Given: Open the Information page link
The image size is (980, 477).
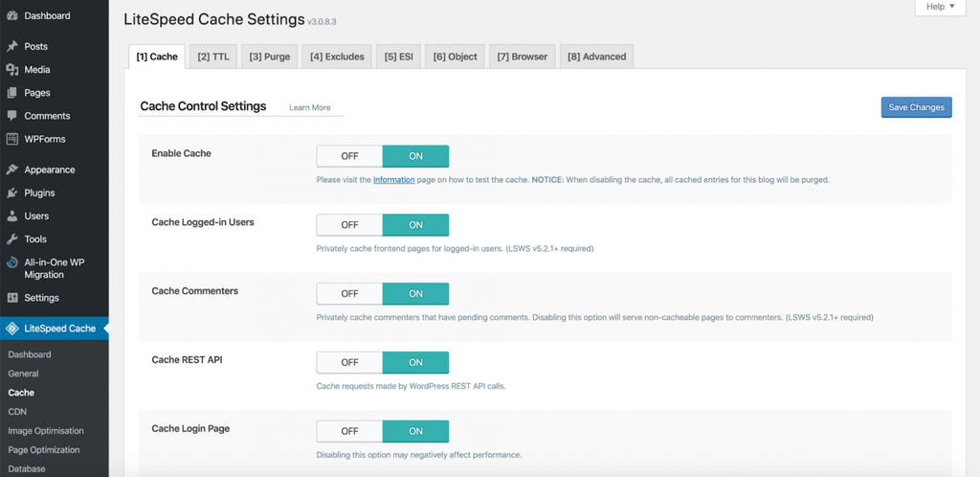Looking at the screenshot, I should point(393,180).
